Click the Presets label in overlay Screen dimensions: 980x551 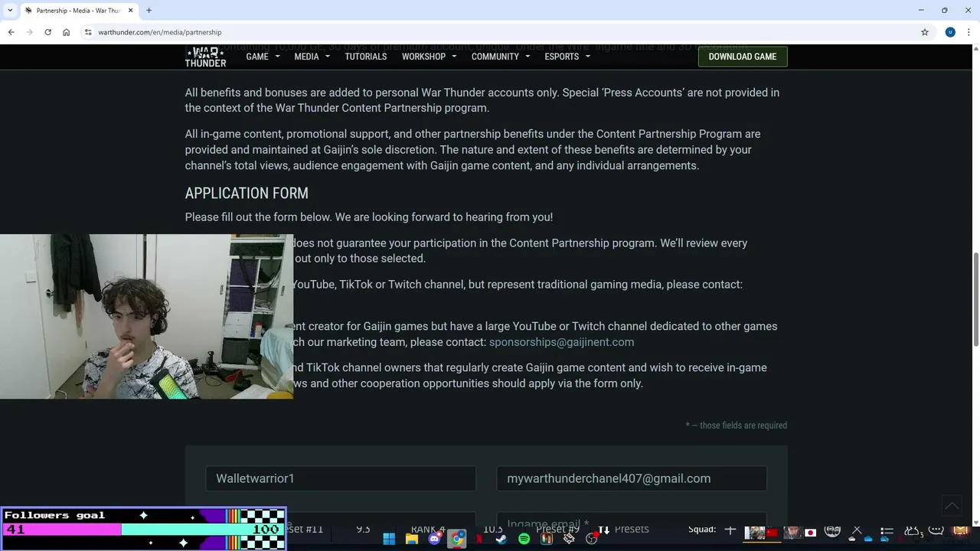632,529
